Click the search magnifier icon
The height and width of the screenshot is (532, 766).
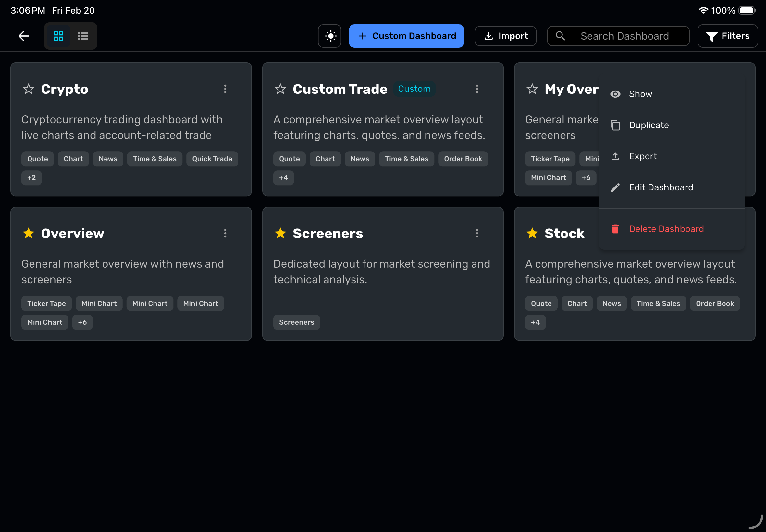pyautogui.click(x=561, y=36)
